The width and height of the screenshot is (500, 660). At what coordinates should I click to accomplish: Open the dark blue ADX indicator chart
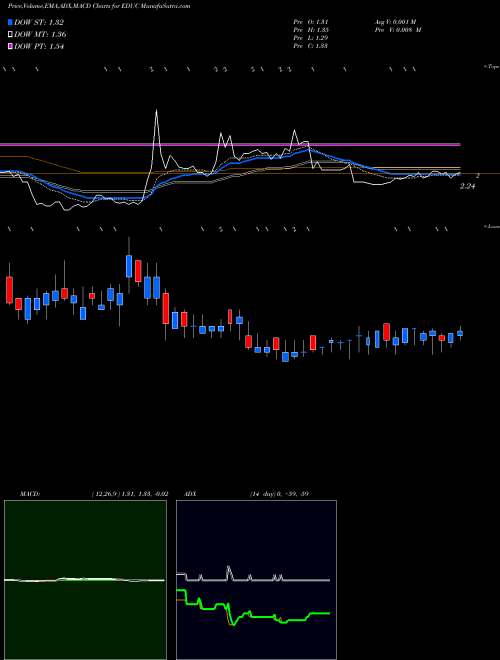pos(256,580)
